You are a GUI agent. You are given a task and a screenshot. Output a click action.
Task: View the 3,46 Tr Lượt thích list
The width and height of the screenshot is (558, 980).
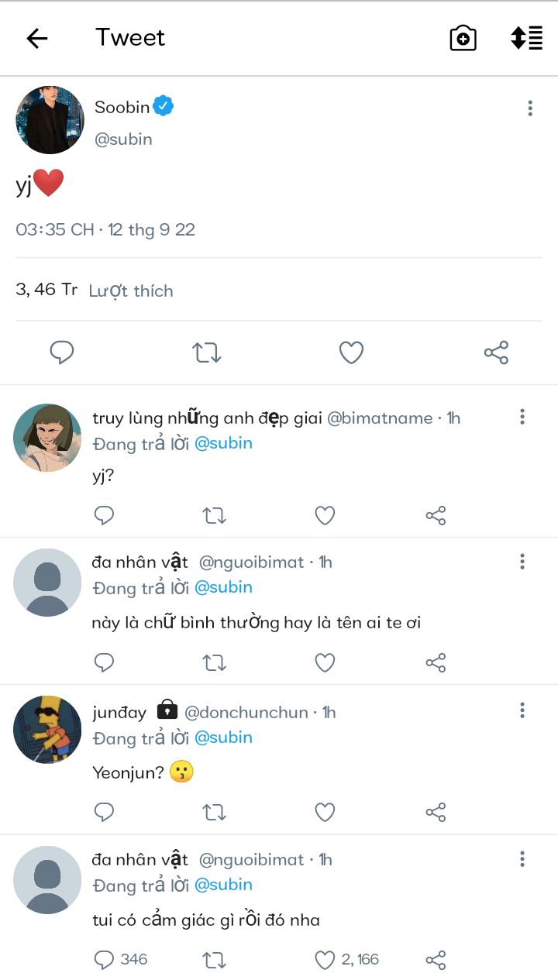95,291
